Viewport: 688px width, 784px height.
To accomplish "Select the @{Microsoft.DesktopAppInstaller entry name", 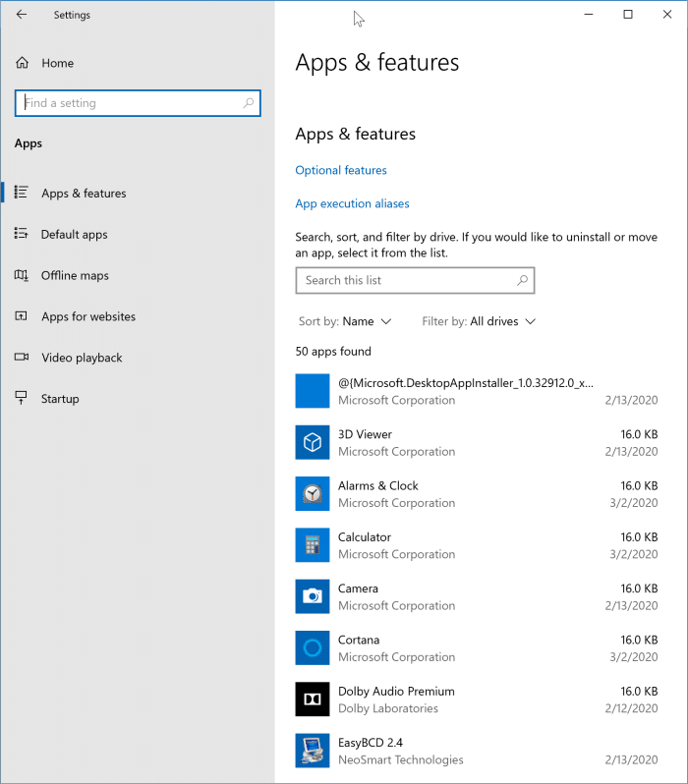I will click(x=466, y=383).
